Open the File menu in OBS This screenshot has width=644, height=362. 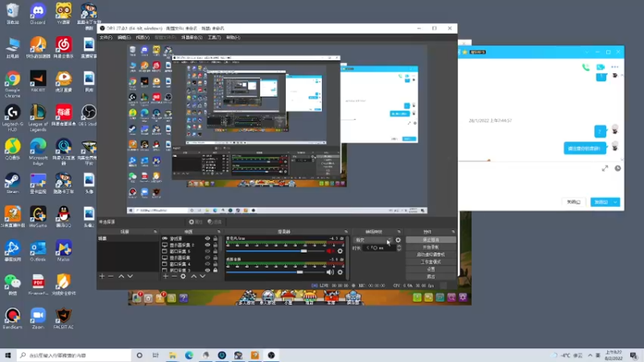coord(105,37)
